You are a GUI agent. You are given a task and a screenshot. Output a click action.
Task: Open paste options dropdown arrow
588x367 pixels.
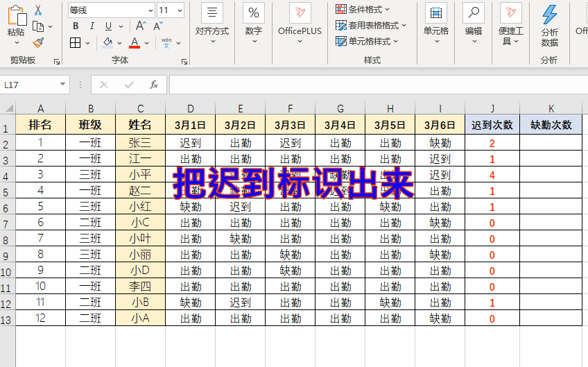pyautogui.click(x=17, y=43)
